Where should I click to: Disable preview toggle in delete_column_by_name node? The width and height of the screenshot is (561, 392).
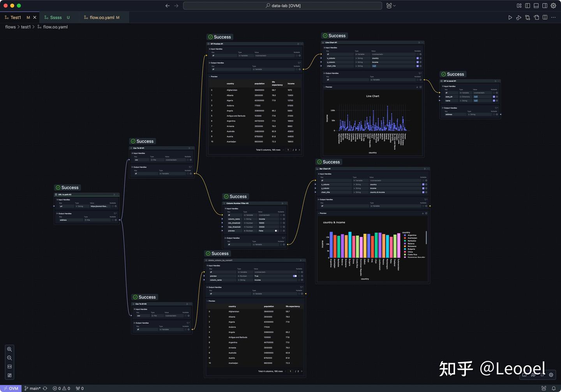295,276
